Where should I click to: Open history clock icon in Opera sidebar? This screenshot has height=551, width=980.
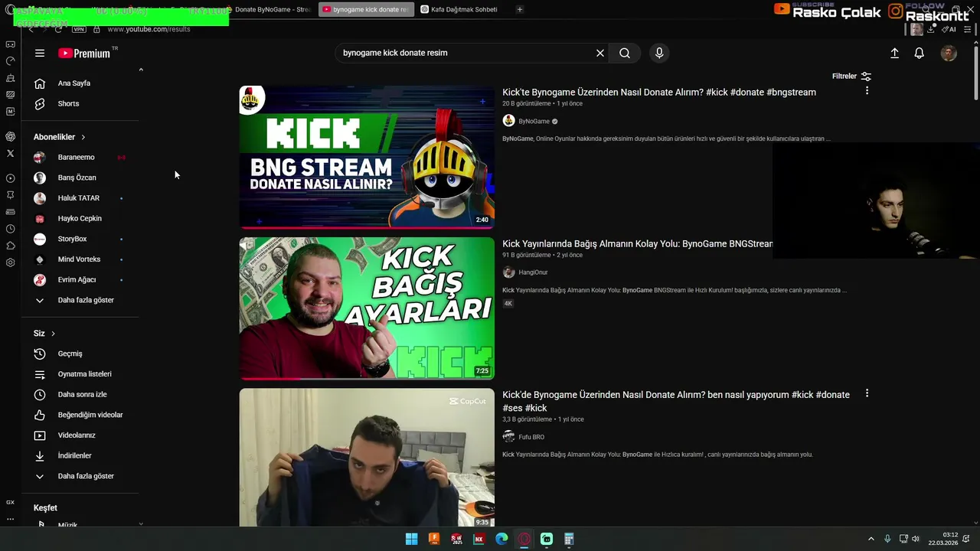pos(10,229)
